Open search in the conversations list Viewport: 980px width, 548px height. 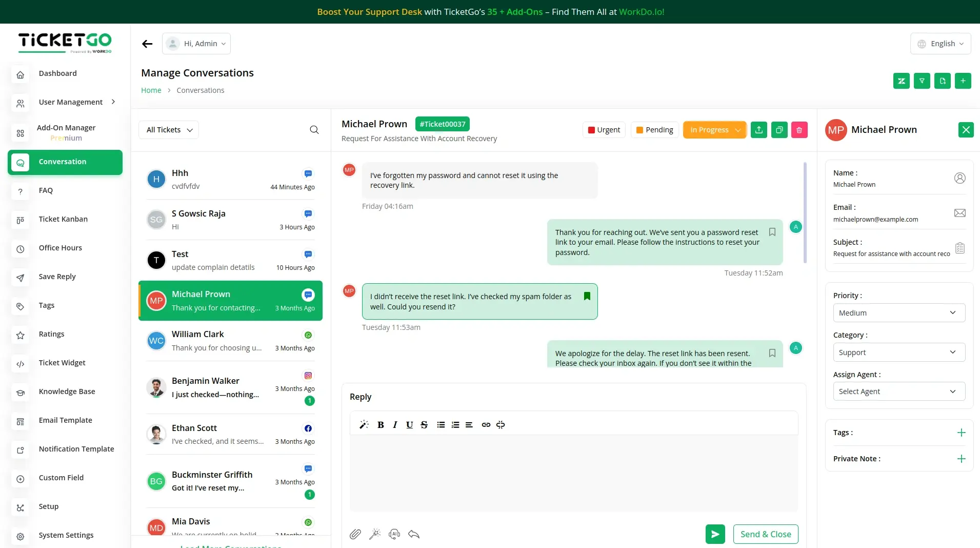click(314, 130)
